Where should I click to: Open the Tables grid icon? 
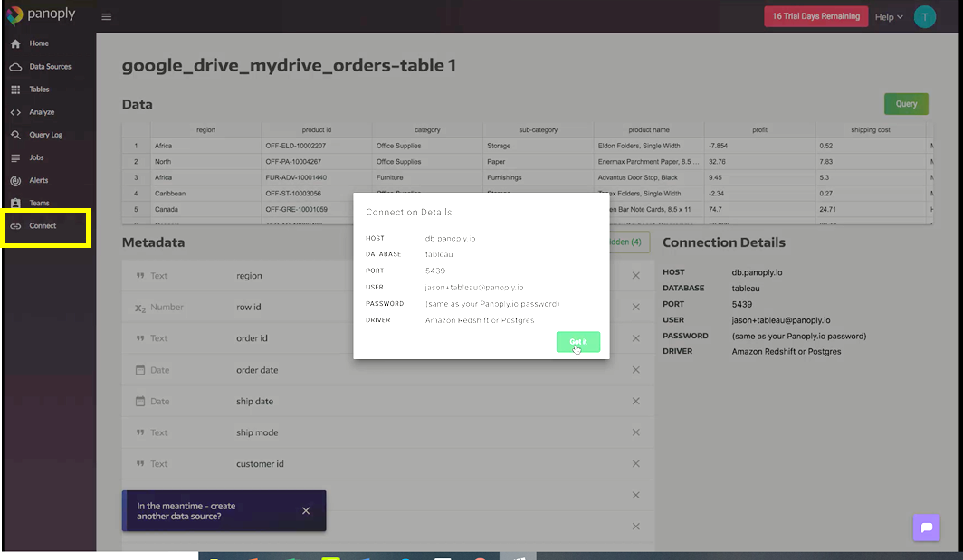[x=15, y=90]
